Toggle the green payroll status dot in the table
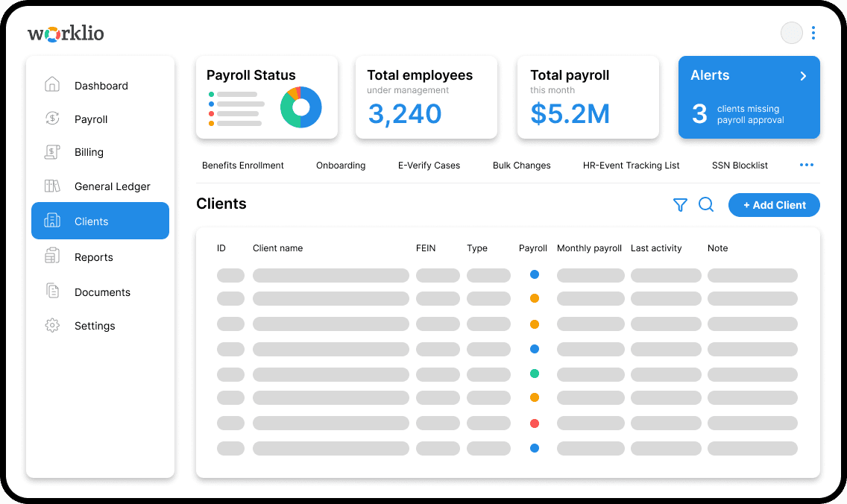The width and height of the screenshot is (847, 504). pyautogui.click(x=535, y=374)
